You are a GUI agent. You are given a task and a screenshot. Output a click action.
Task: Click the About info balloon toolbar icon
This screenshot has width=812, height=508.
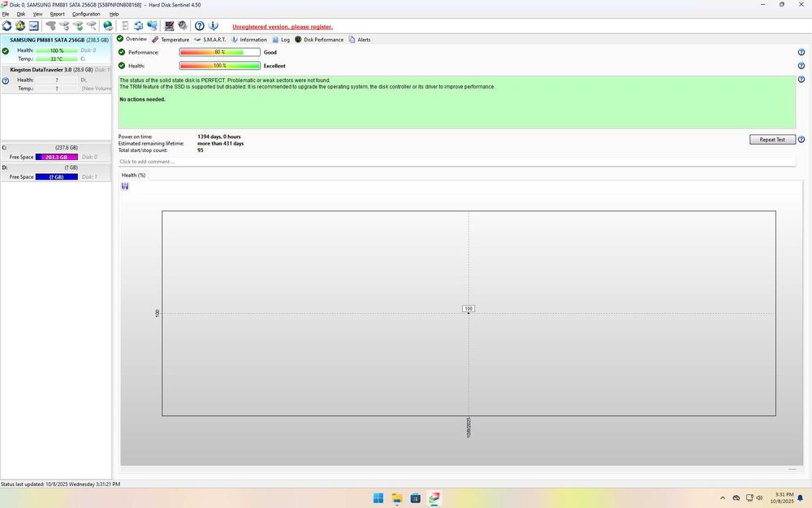point(213,25)
